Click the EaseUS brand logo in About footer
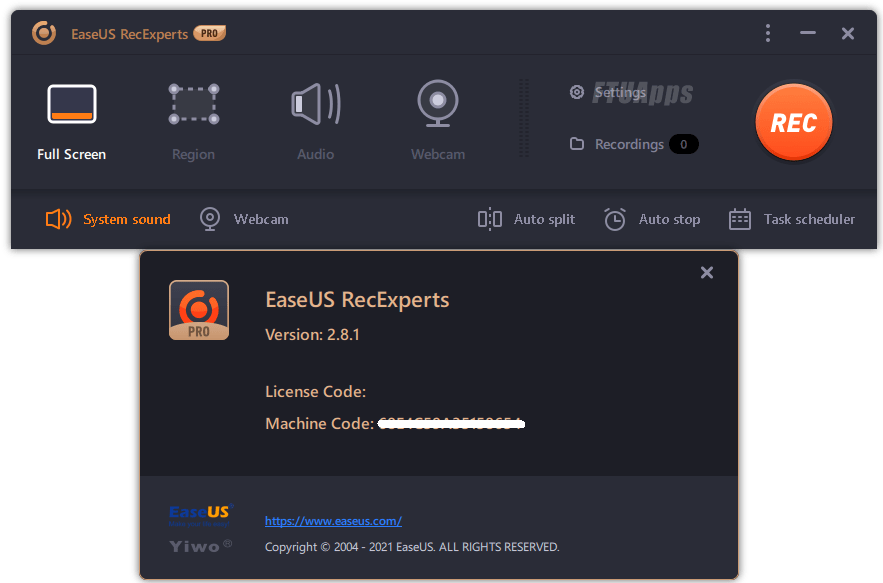883x583 pixels. click(x=201, y=515)
